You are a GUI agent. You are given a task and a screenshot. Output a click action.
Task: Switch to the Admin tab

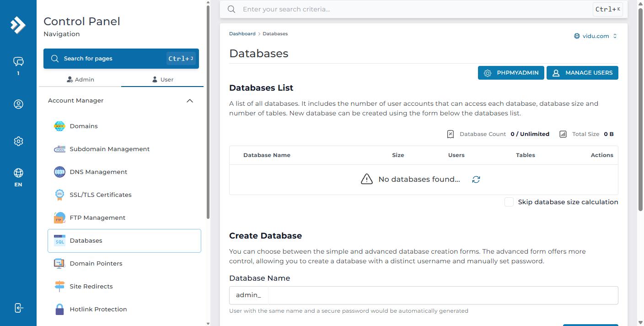(x=80, y=79)
